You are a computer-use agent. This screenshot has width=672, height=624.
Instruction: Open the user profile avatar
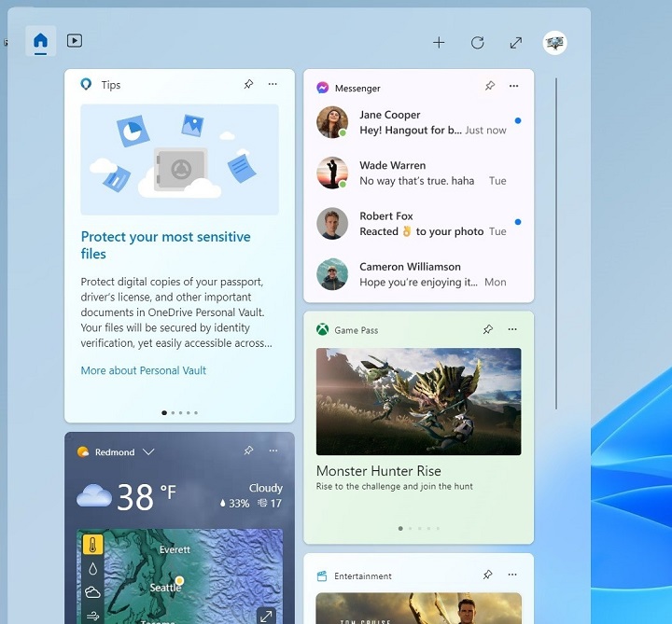(x=555, y=43)
